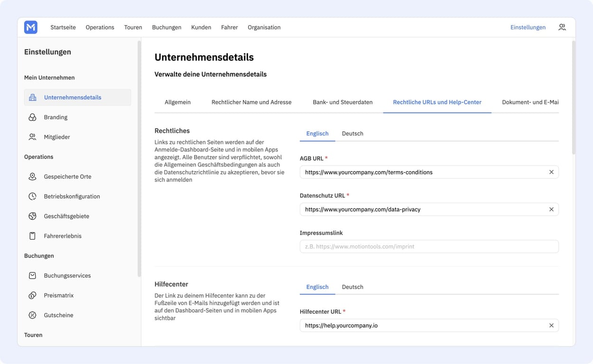
Task: Click the main content vertical scrollbar
Action: 574,98
